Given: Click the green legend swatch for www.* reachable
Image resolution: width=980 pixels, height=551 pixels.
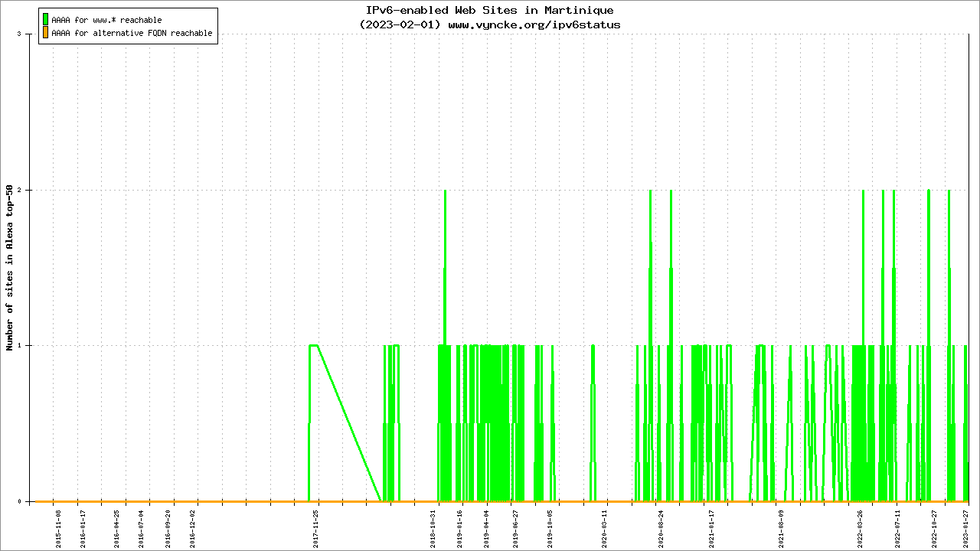Looking at the screenshot, I should [x=46, y=19].
